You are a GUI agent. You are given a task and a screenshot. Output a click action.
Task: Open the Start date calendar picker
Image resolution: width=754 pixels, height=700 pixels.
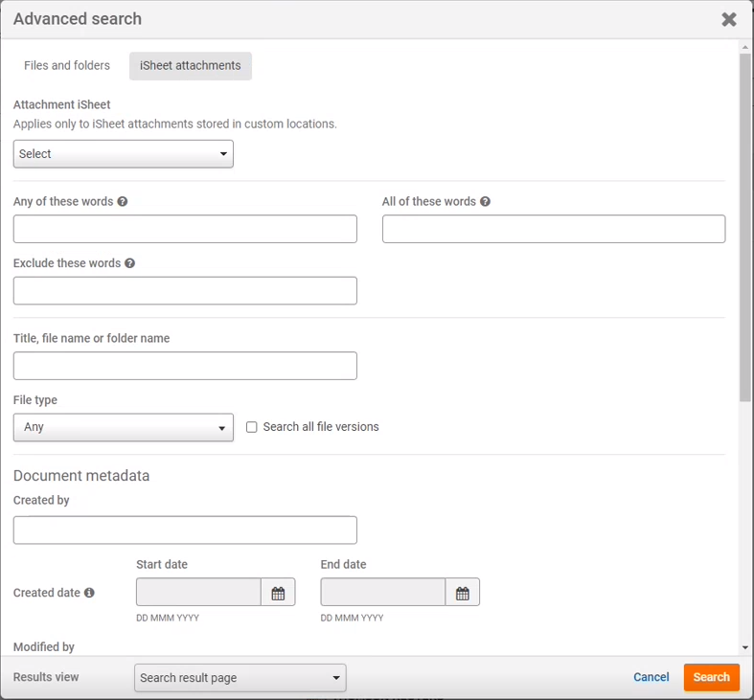pos(278,593)
